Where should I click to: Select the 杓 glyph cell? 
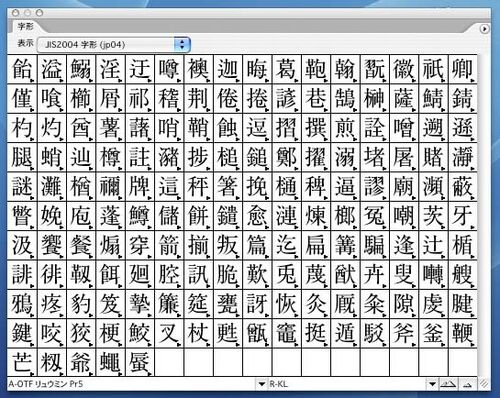coord(23,128)
